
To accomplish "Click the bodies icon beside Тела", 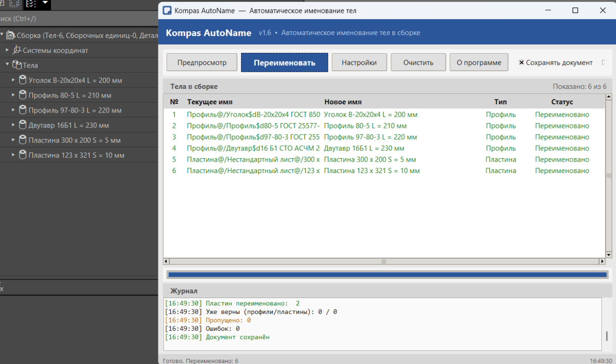I will pos(17,65).
